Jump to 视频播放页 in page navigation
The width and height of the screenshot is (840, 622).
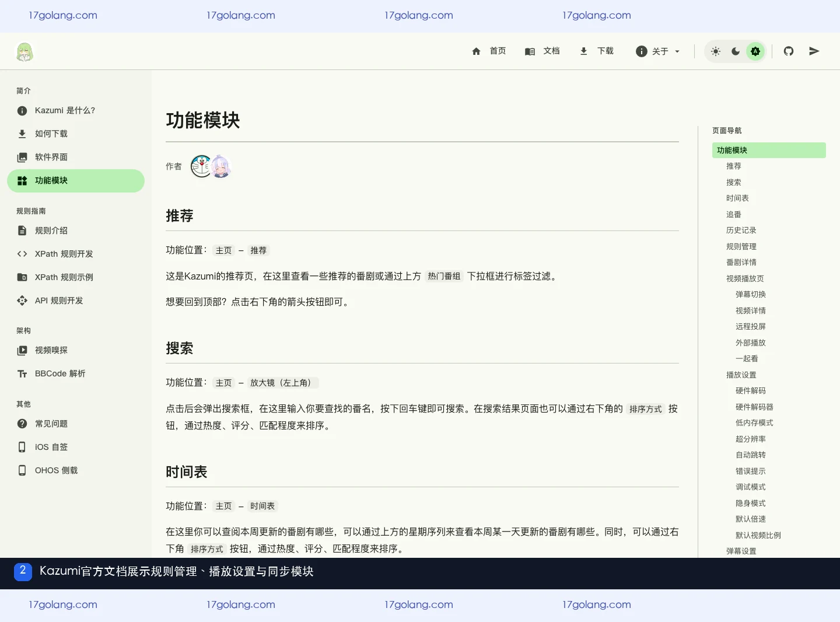745,279
